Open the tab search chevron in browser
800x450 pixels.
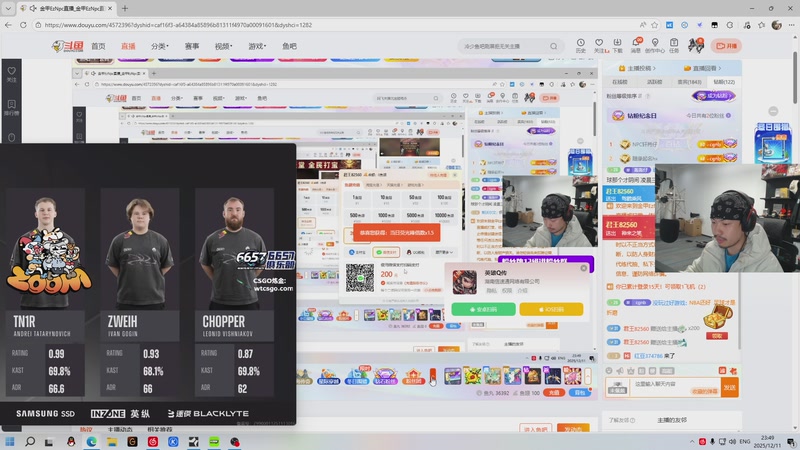8,8
